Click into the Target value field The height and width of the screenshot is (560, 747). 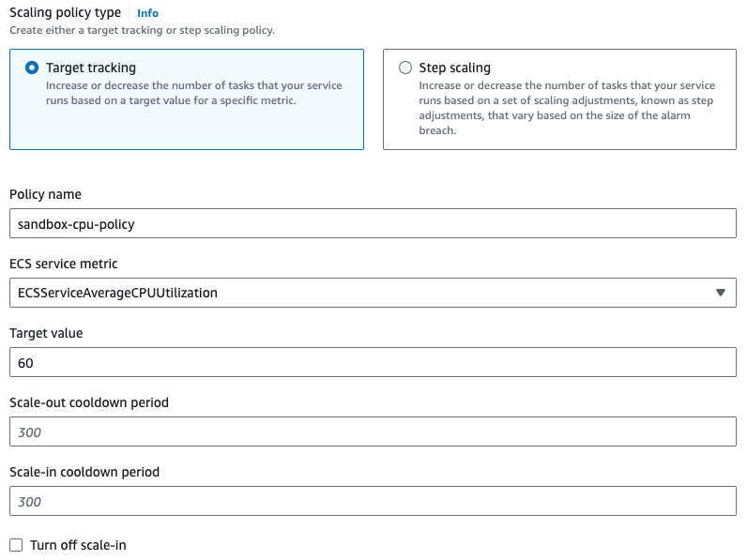tap(373, 362)
